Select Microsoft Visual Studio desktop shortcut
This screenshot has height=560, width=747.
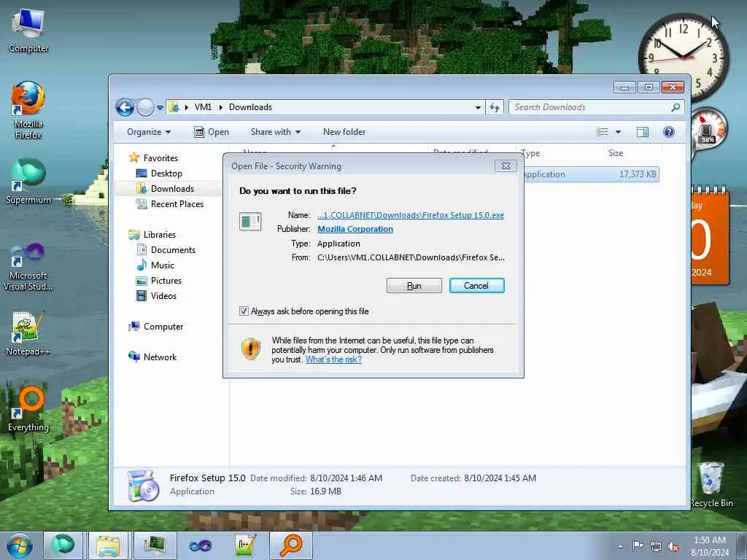pyautogui.click(x=28, y=267)
